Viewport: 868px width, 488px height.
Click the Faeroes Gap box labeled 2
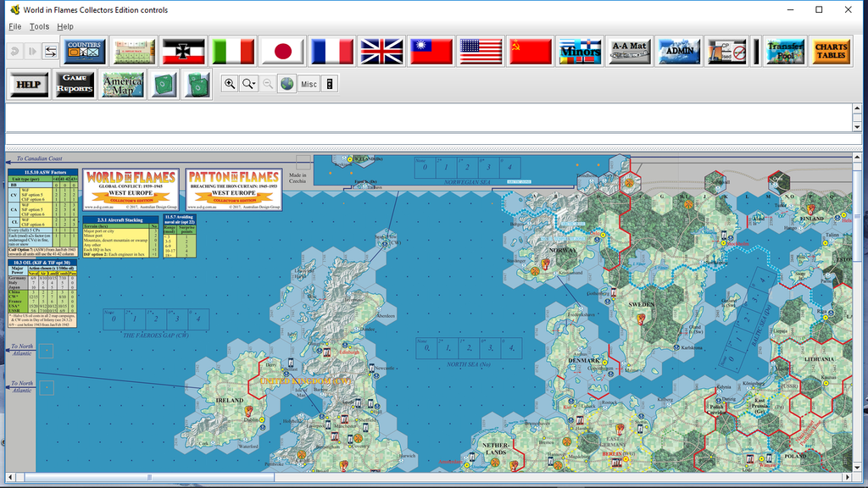coord(156,319)
